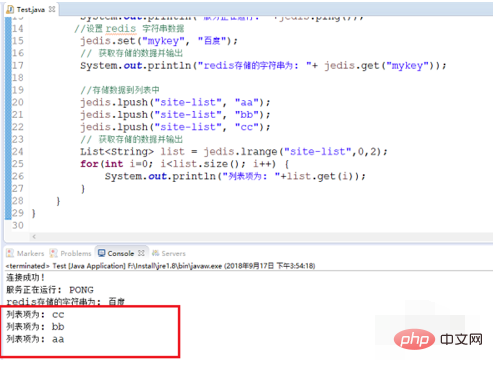Screen dimensions: 493x372
Task: Click line number 20 in the gutter
Action: (x=18, y=102)
